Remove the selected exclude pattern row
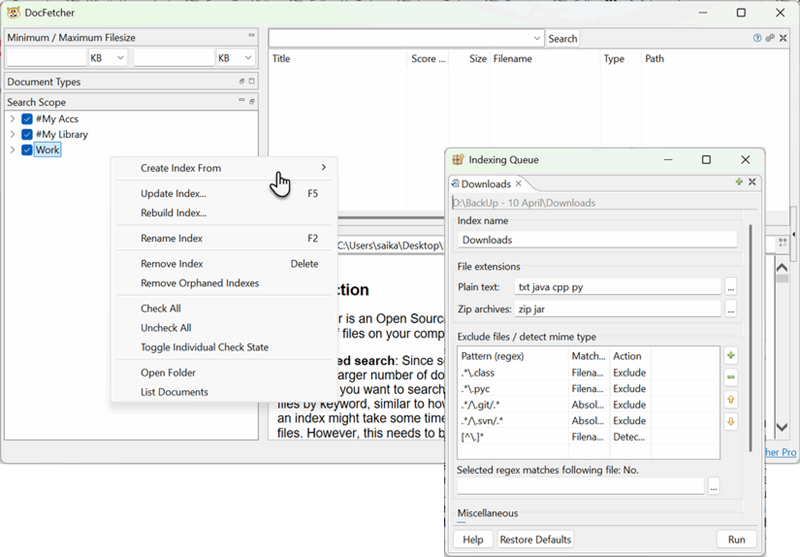Viewport: 800px width, 557px height. 731,377
